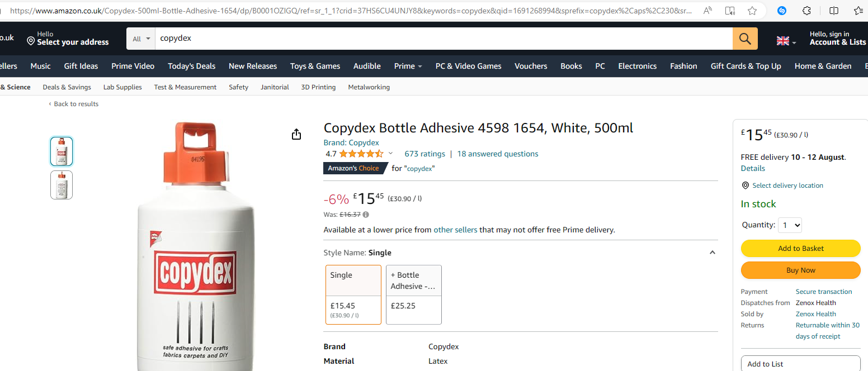
Task: Select the + Bottle Adhesive style option
Action: click(x=414, y=294)
